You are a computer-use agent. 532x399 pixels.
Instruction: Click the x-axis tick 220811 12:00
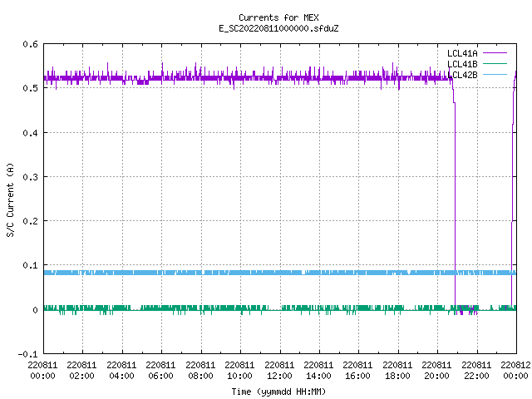[x=279, y=370]
